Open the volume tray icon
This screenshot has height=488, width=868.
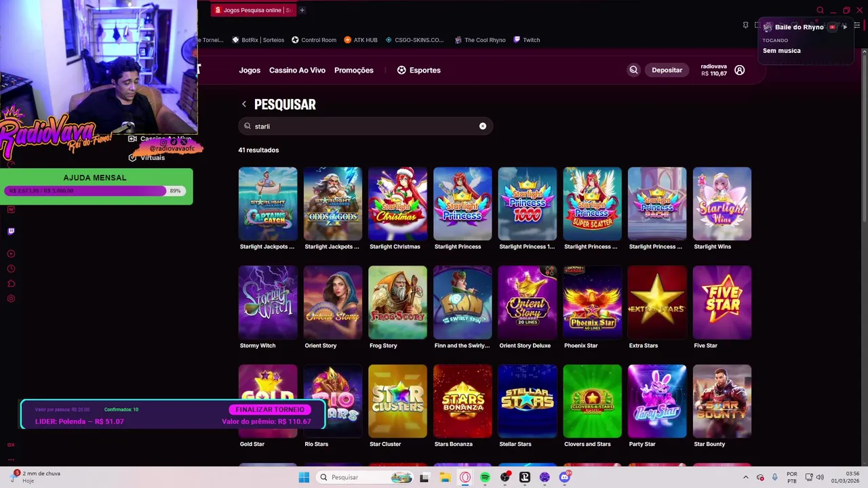coord(820,477)
